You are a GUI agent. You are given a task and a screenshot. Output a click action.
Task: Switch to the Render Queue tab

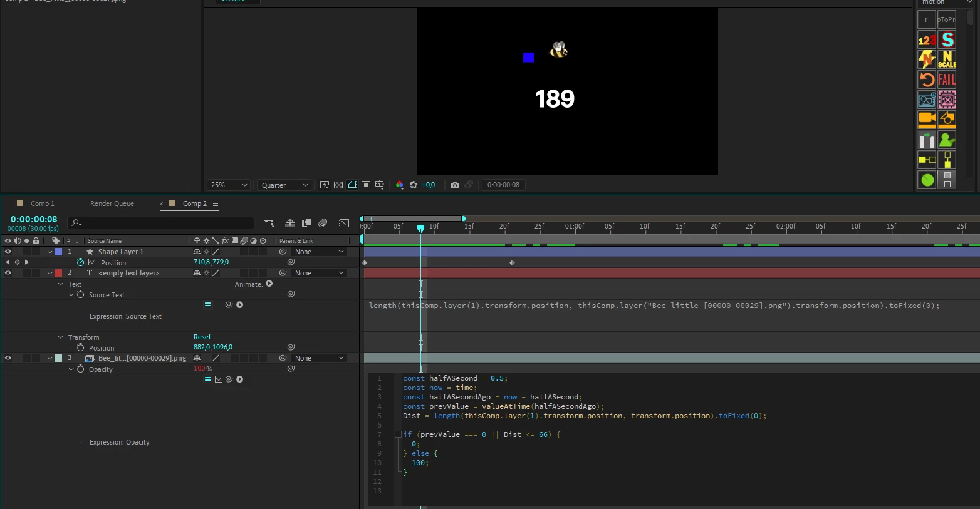point(112,203)
